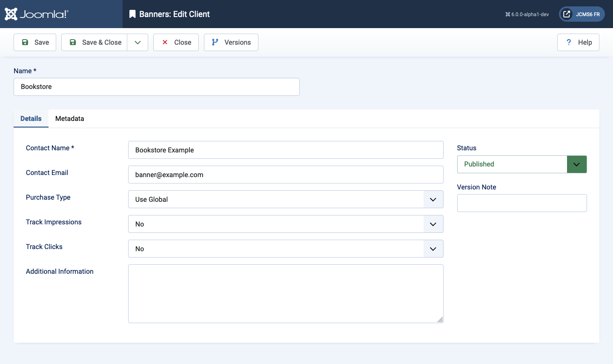Click the Joomla version 6.0.0-alpha1-dev indicator

coord(527,14)
